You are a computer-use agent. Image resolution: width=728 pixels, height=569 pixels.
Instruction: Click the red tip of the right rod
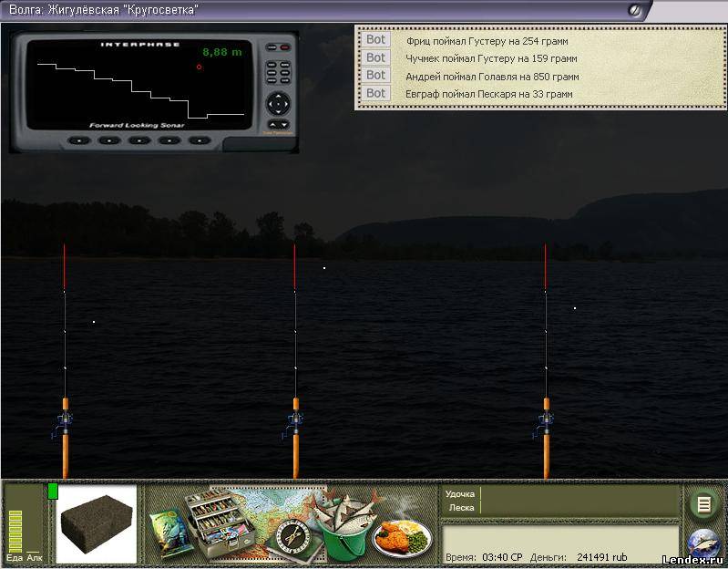click(546, 266)
